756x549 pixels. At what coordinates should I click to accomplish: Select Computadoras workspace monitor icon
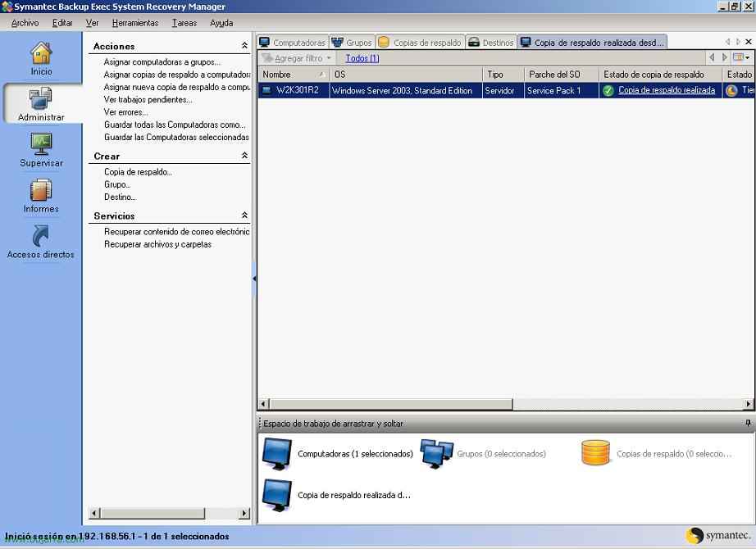tap(277, 454)
